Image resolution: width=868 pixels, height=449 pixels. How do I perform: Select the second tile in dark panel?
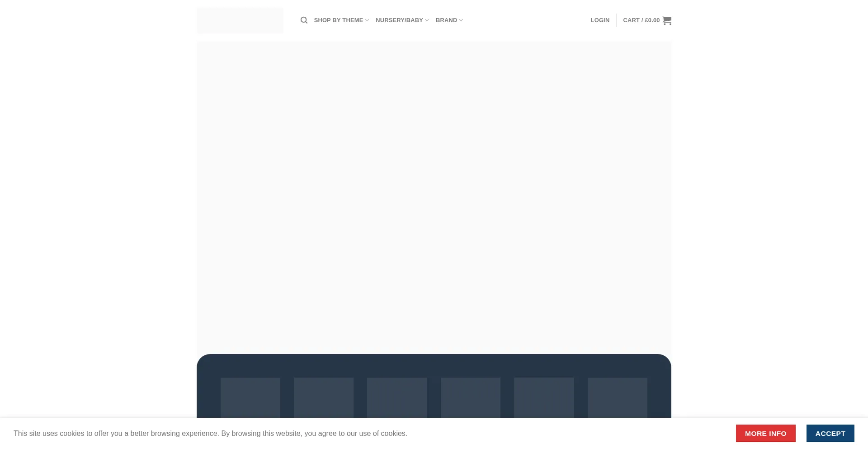tap(324, 397)
